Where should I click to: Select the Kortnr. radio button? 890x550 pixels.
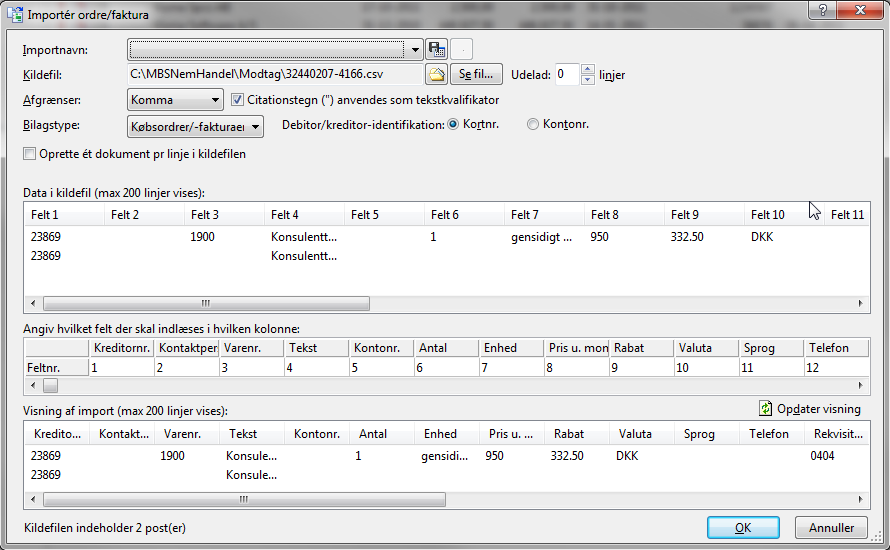pyautogui.click(x=453, y=124)
